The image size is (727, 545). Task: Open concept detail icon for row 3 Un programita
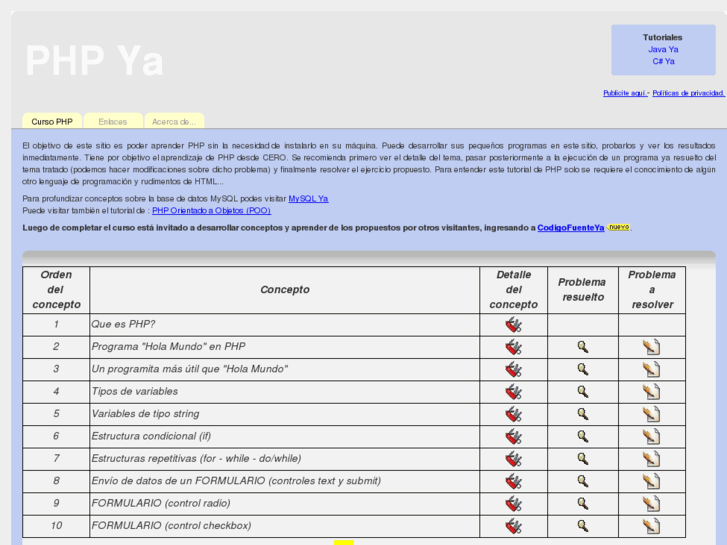[513, 369]
